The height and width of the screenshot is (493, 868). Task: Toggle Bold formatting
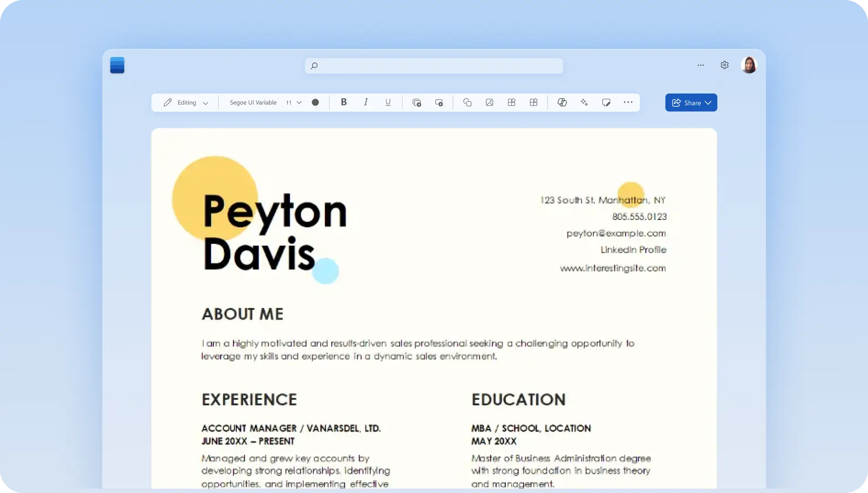tap(344, 102)
